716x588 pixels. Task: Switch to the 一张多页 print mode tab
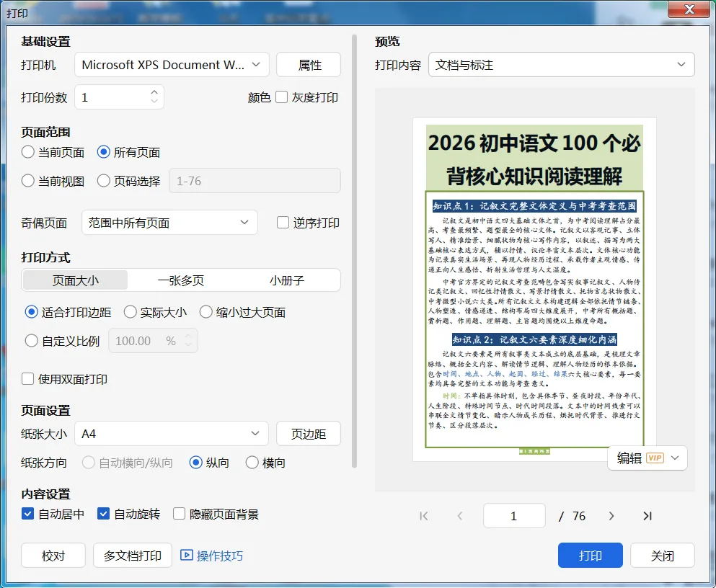click(181, 280)
